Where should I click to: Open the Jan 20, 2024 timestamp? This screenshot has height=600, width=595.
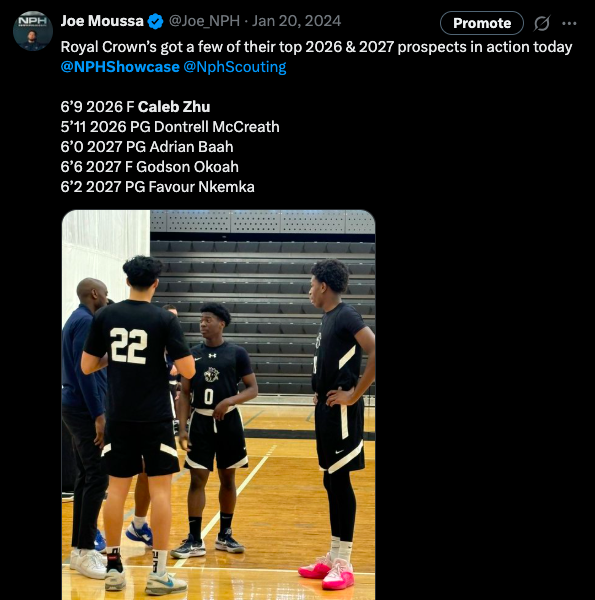click(x=296, y=21)
